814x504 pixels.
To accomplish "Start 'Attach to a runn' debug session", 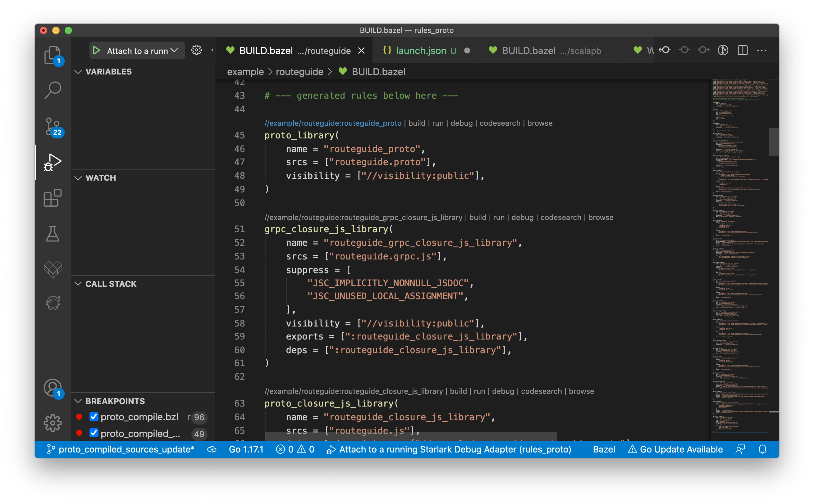I will pyautogui.click(x=96, y=50).
